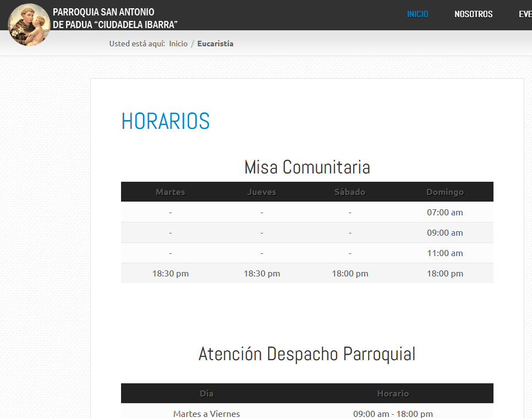
Task: Click the Jueves column header
Action: [x=262, y=192]
